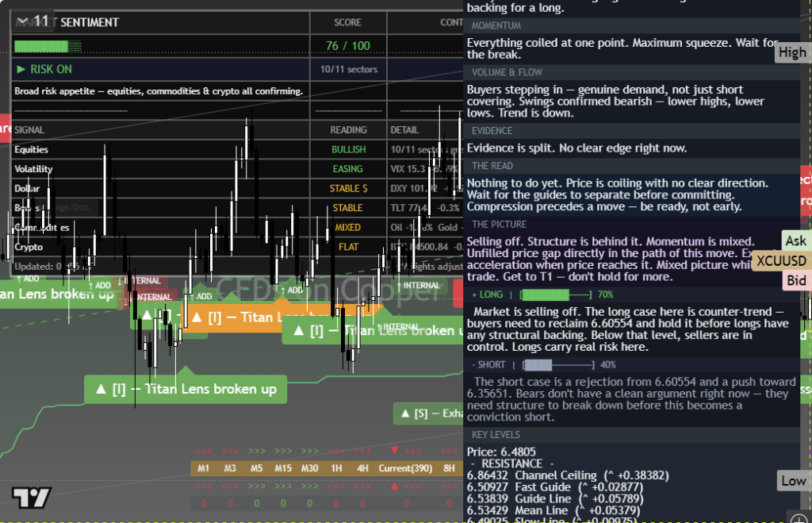Click the green >>> arrows above M5

click(x=256, y=451)
